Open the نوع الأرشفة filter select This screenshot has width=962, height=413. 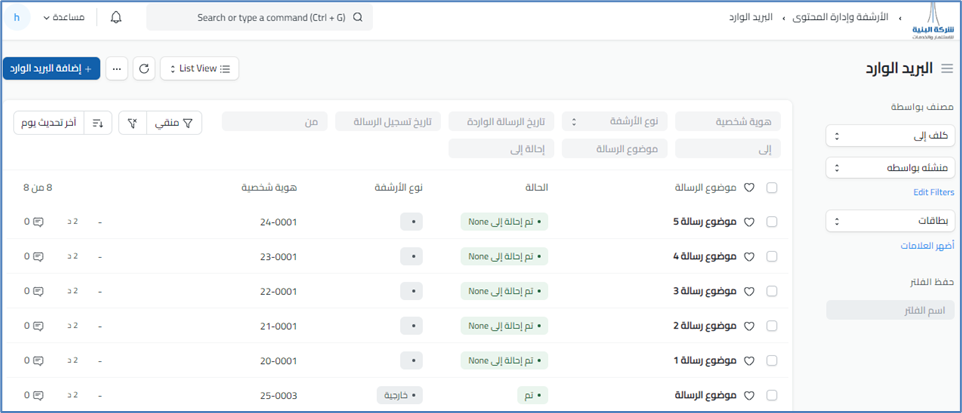coord(614,122)
